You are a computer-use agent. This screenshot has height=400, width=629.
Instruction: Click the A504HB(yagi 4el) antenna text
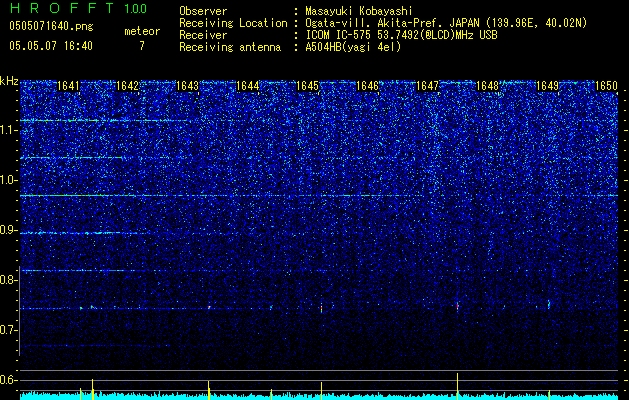pos(353,47)
